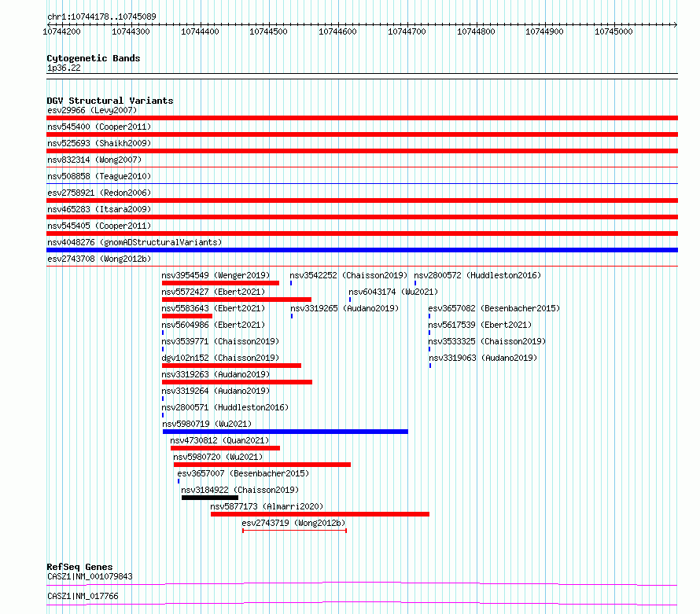Click nsv5980719 (Wu2021) label

point(207,424)
